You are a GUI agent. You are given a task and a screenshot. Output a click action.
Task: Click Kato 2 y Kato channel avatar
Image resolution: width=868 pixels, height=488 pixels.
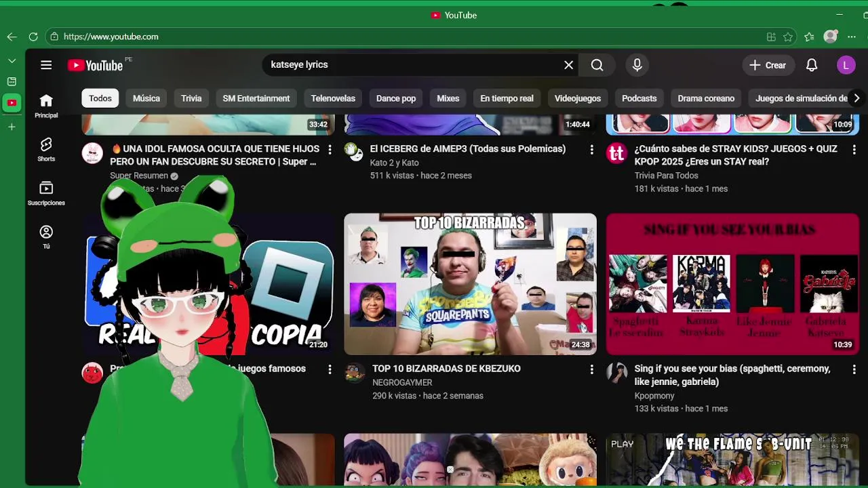click(x=355, y=153)
